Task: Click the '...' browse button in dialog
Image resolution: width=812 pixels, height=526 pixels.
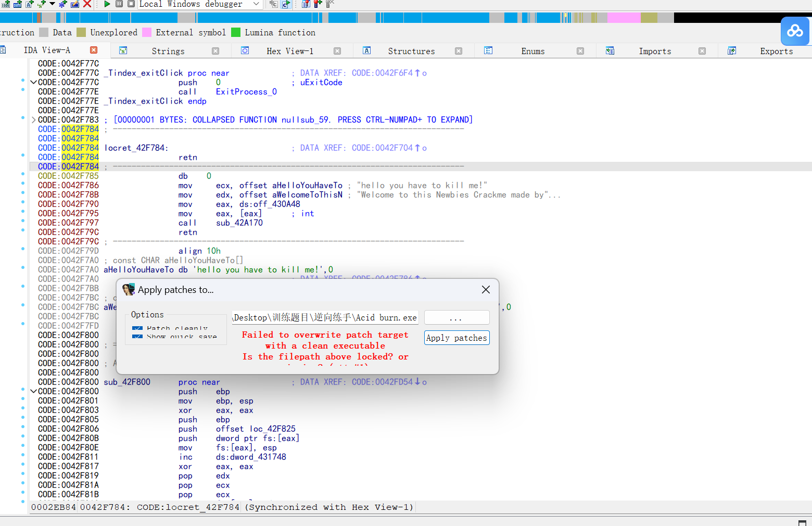Action: coord(456,317)
